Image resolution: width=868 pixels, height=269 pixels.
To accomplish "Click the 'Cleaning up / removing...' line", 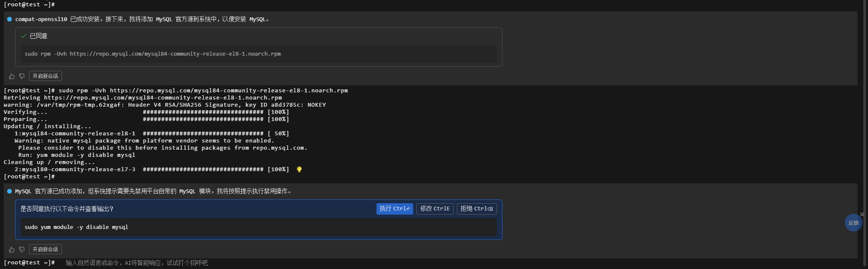I will (x=49, y=162).
